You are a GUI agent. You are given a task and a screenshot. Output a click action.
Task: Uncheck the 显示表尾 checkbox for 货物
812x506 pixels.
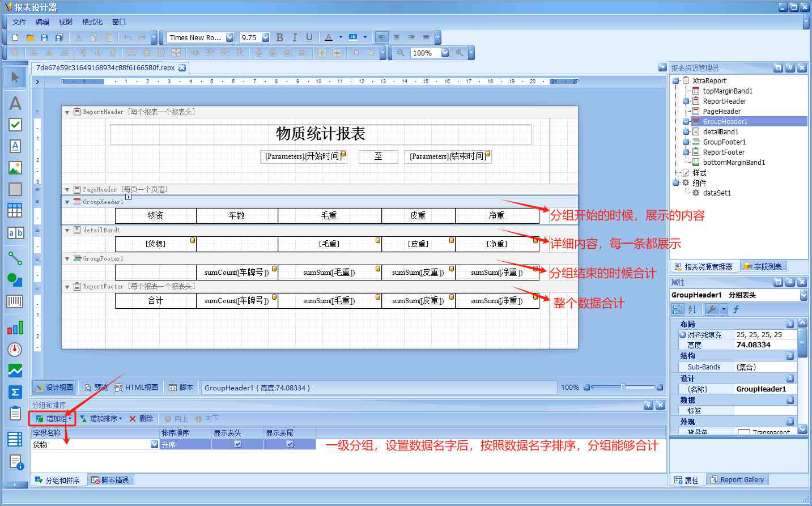click(290, 444)
